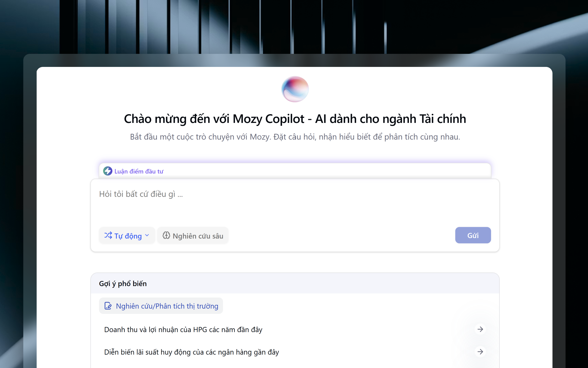This screenshot has width=588, height=368.
Task: Open suggestion Diễn biến lãi suất huy động
Action: tap(295, 352)
